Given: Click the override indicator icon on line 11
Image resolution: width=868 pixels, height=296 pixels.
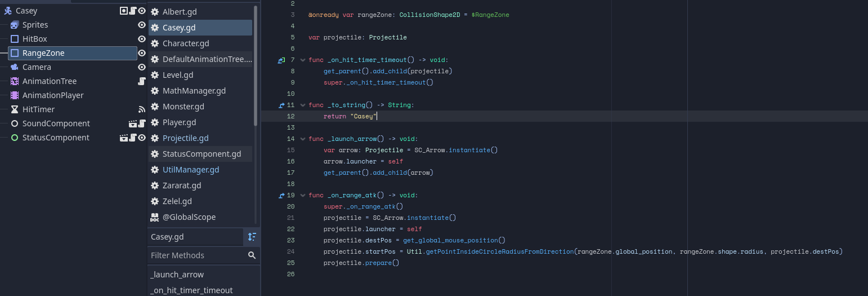Looking at the screenshot, I should (281, 105).
